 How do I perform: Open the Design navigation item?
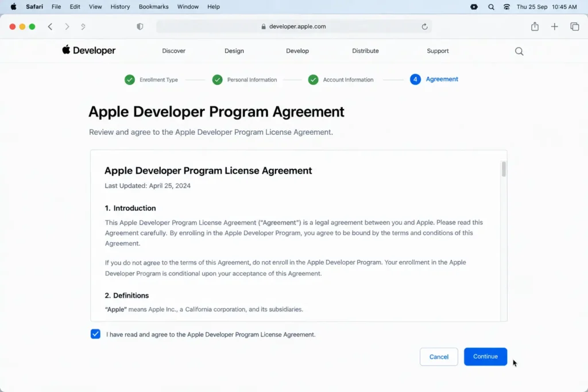(x=234, y=51)
